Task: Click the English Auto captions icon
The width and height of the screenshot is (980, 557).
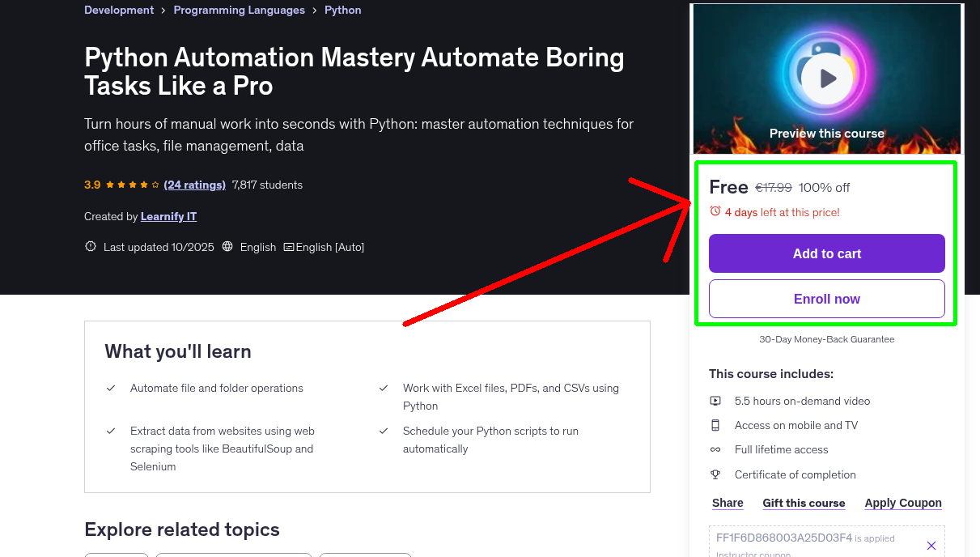Action: pos(287,246)
